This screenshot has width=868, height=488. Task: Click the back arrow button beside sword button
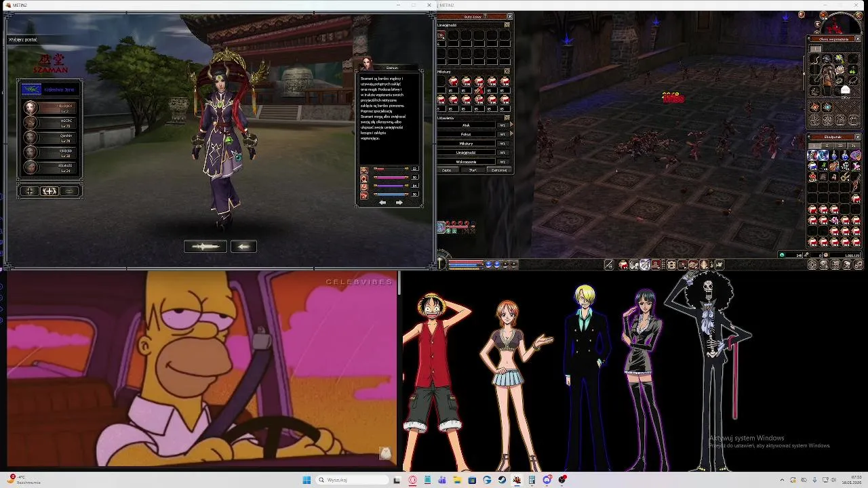pos(243,247)
